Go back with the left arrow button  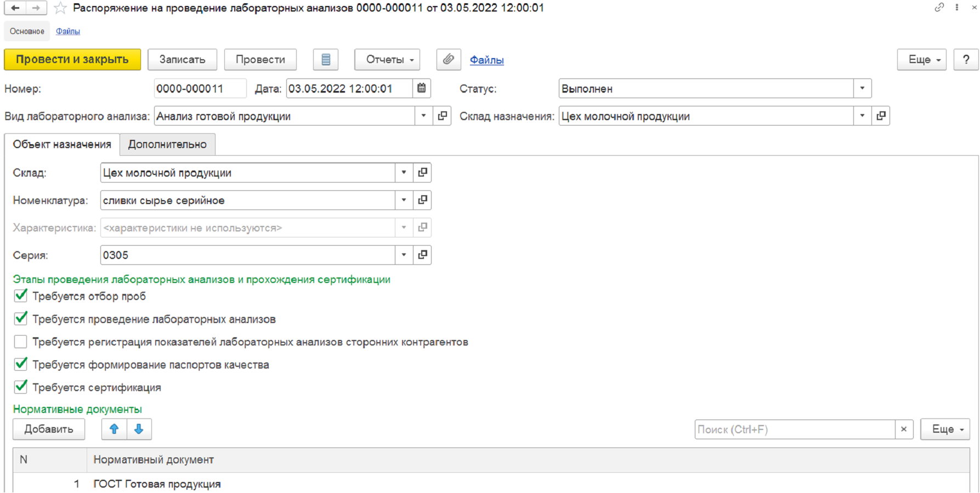(x=15, y=8)
